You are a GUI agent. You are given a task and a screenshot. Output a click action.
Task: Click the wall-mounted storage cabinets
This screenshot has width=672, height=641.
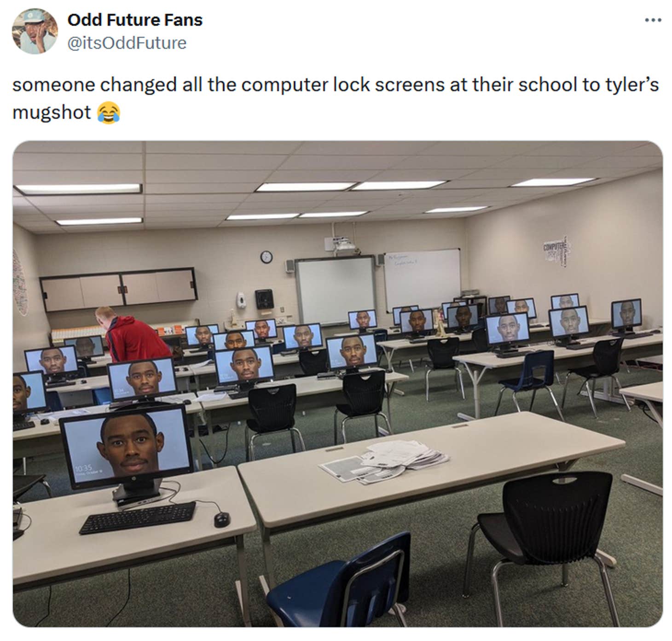coord(118,289)
